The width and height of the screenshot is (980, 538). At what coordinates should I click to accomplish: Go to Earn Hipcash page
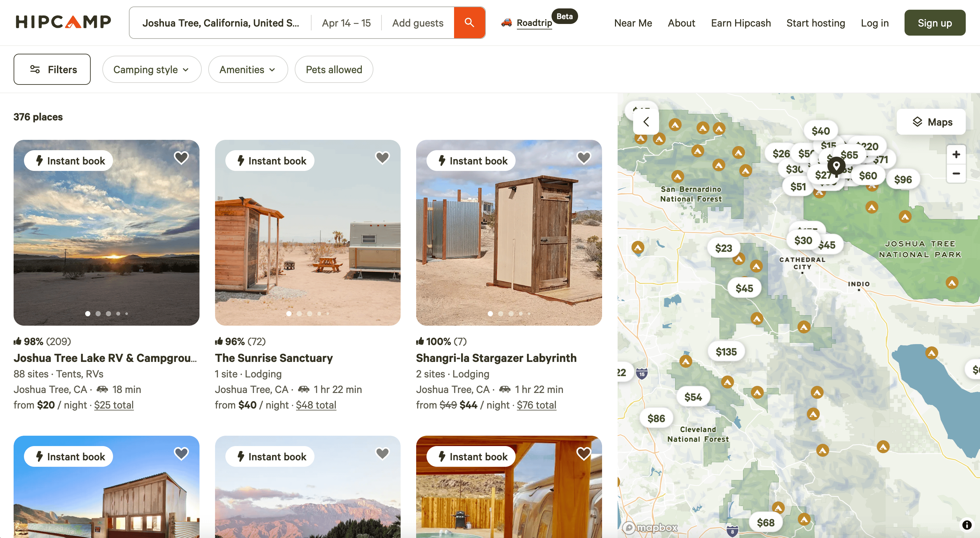point(740,23)
